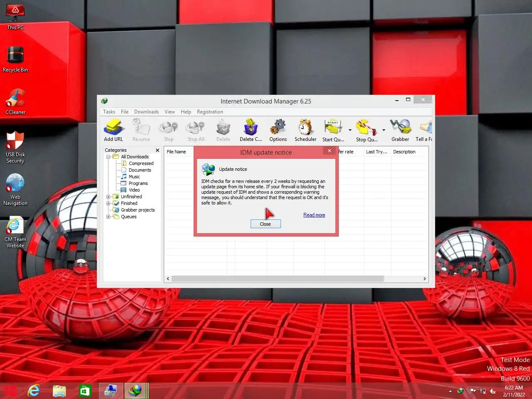Click the Close button in update notice
The width and height of the screenshot is (532, 399).
(x=266, y=224)
